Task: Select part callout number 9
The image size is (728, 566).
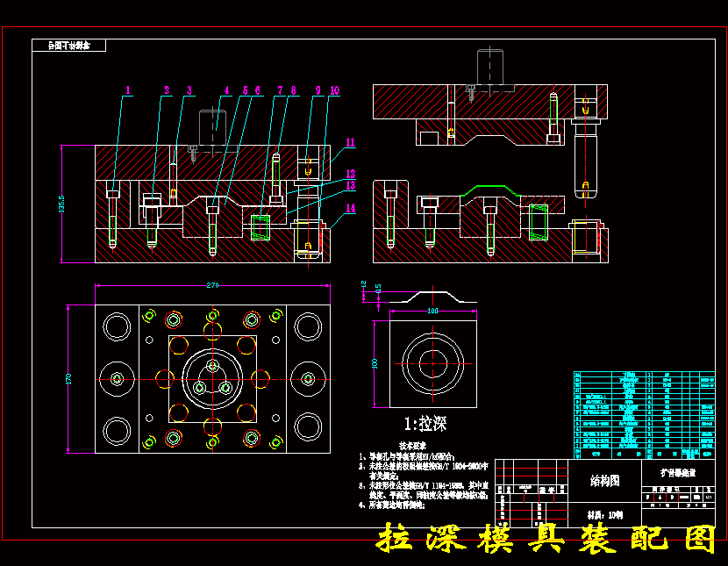Action: pos(318,90)
